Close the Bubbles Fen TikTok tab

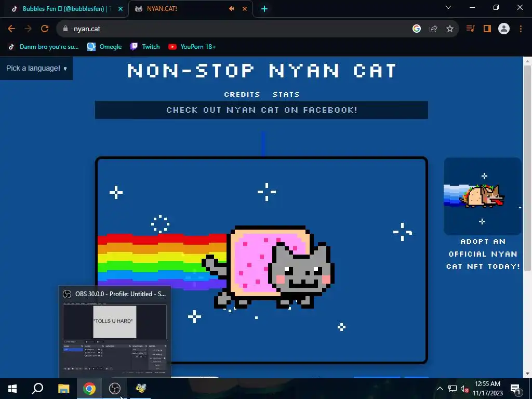coord(121,9)
